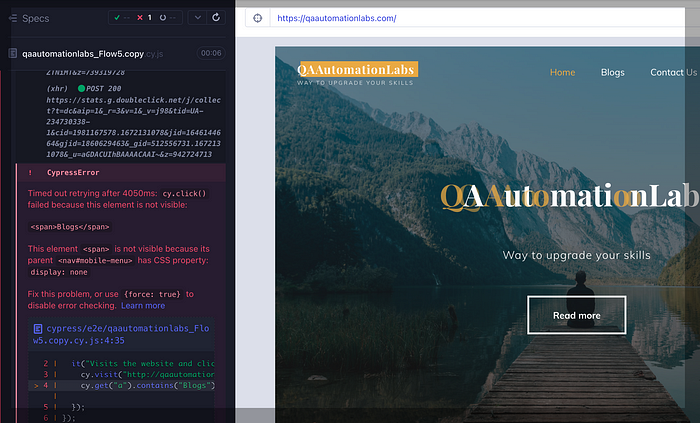Click the Read more button
The width and height of the screenshot is (700, 423).
(576, 315)
